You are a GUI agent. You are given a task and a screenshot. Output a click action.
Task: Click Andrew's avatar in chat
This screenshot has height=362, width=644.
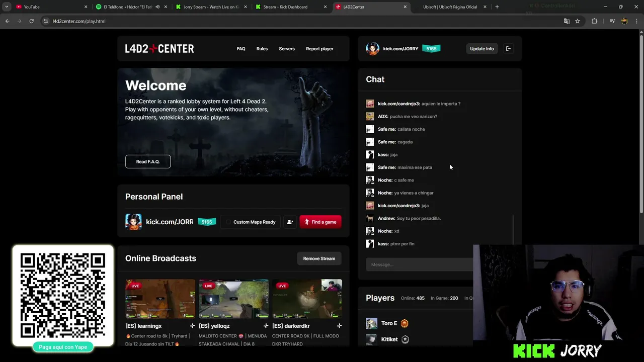click(370, 218)
